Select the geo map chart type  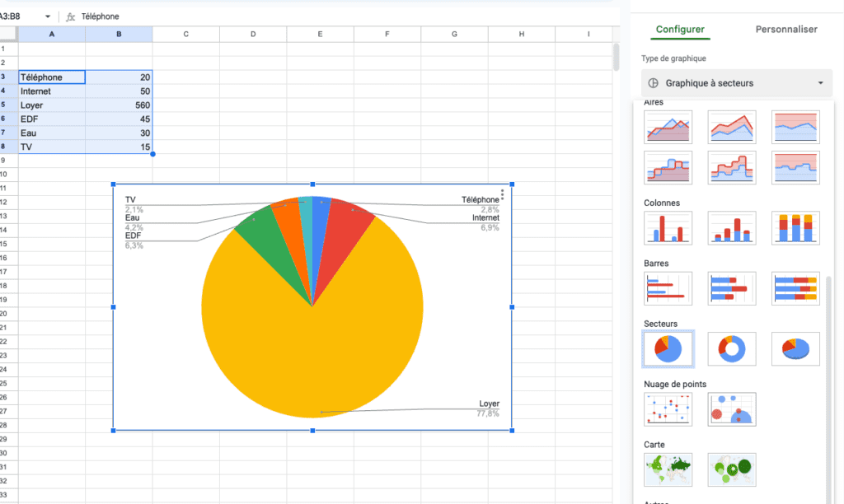pos(668,469)
